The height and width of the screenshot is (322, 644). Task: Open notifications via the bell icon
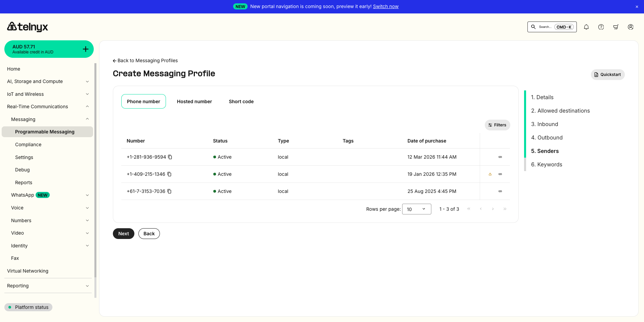(x=586, y=27)
